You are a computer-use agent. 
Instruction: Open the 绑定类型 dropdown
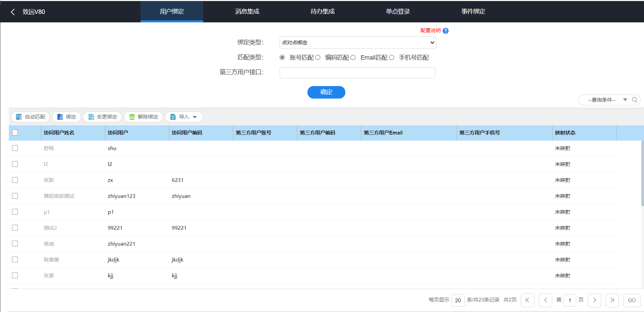coord(358,43)
